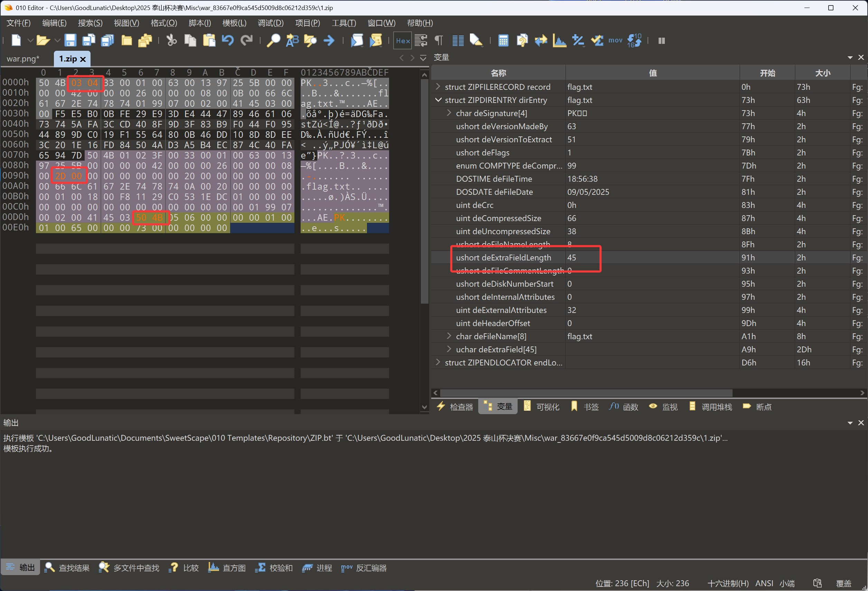Open the 变量 panel options dropdown
Viewport: 868px width, 591px height.
click(x=850, y=57)
